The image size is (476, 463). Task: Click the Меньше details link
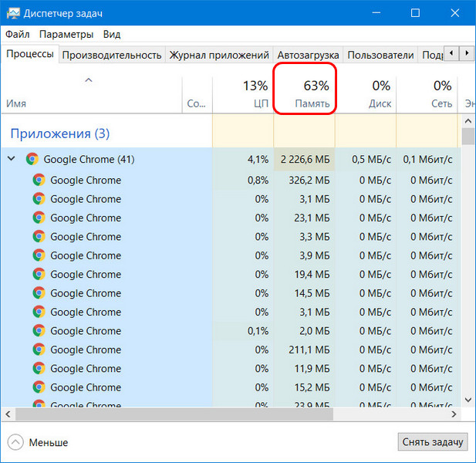[49, 442]
